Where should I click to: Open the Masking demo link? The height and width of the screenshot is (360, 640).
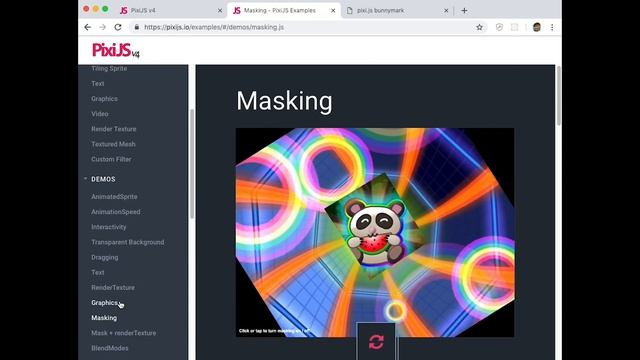(x=104, y=318)
